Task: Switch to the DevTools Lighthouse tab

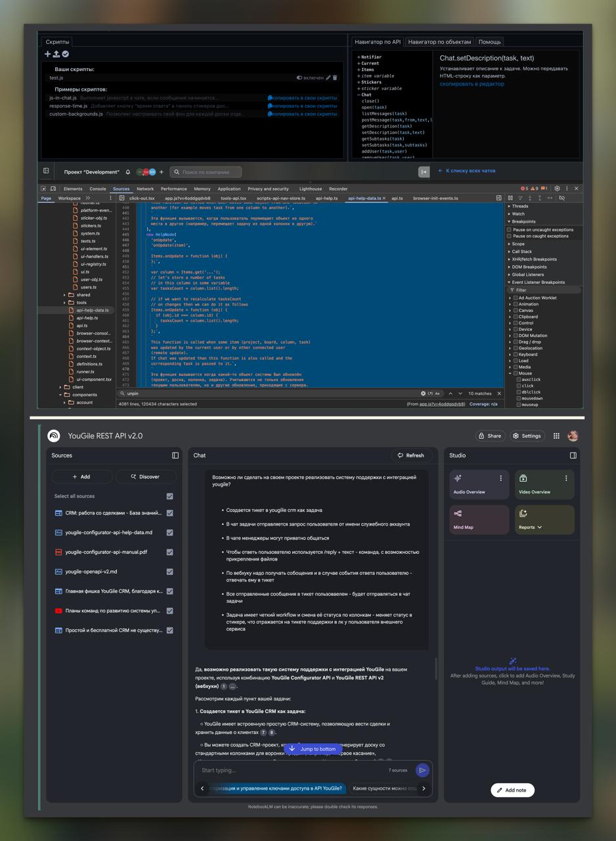Action: 311,189
